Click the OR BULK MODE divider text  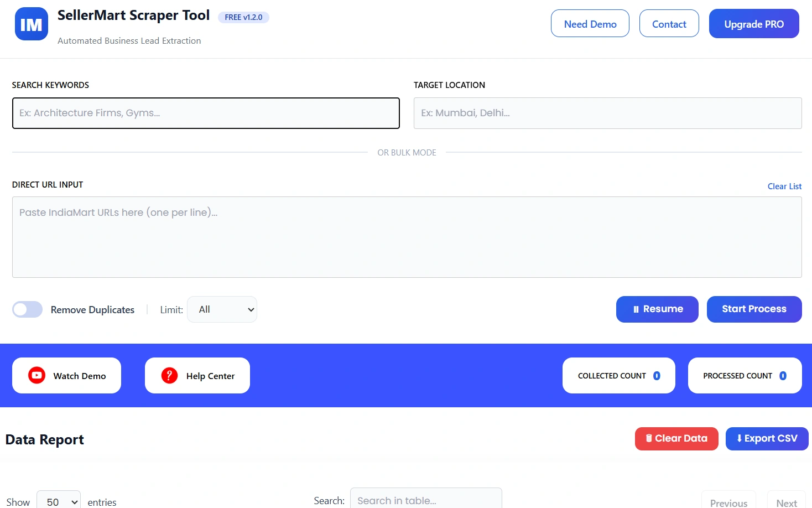(x=407, y=152)
